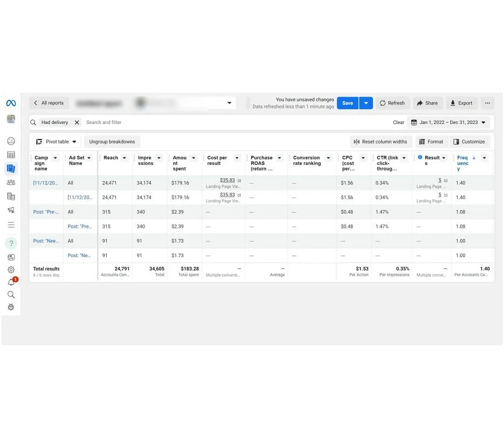Screen dimensions: 504x446
Task: Click the blue Save button
Action: tap(348, 103)
